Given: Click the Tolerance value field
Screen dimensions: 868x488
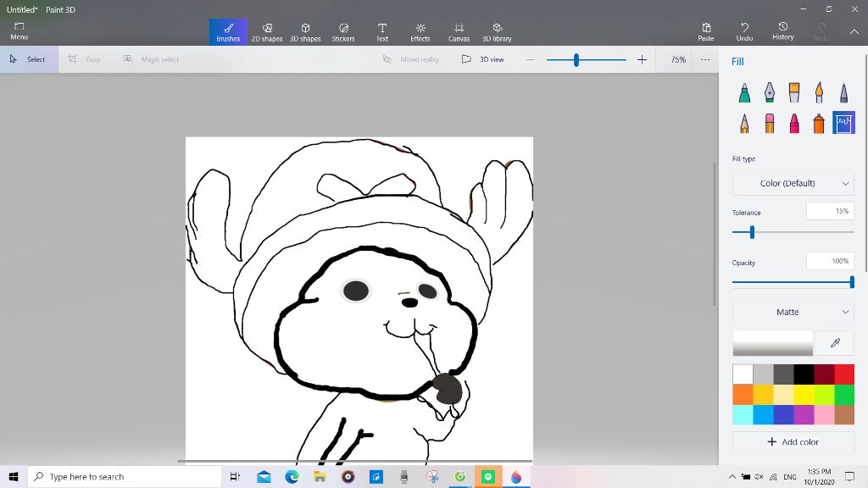Looking at the screenshot, I should click(x=830, y=211).
